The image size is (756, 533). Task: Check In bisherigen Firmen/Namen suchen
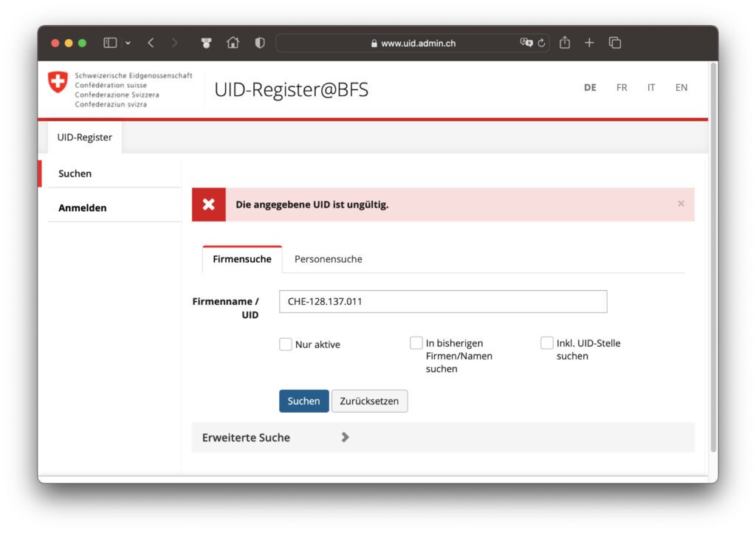click(416, 343)
